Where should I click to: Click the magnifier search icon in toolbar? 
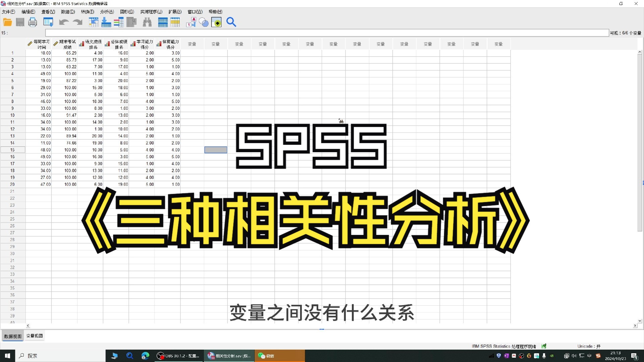231,22
